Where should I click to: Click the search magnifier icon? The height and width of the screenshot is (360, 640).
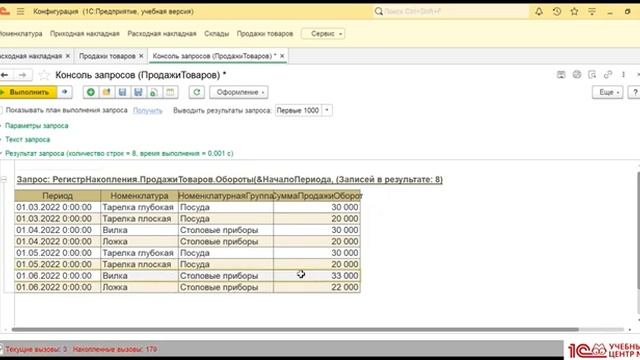click(378, 11)
